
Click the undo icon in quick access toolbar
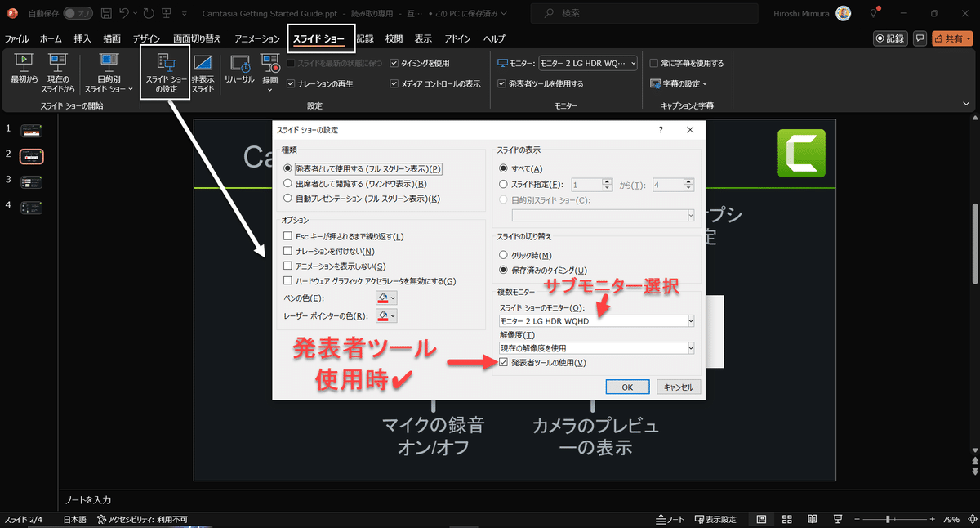(123, 13)
